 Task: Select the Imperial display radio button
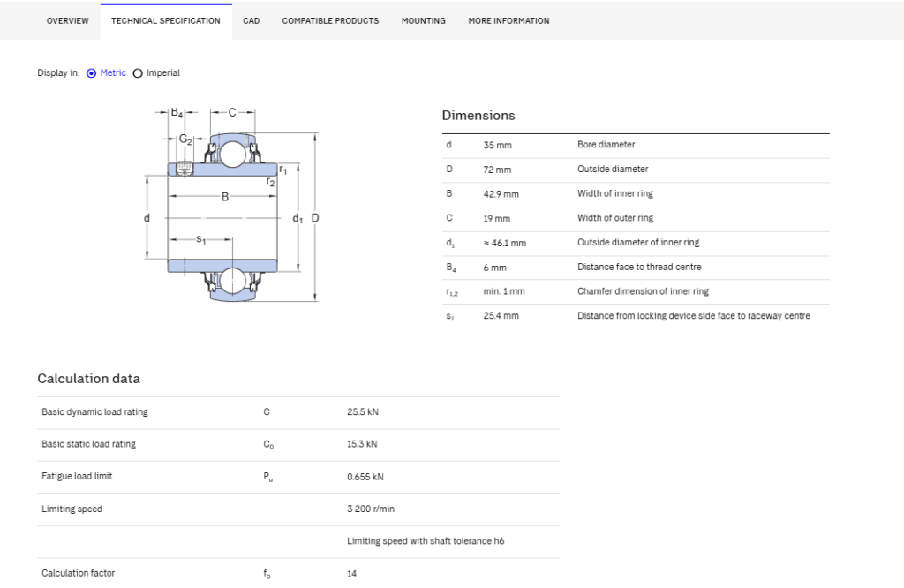click(138, 73)
